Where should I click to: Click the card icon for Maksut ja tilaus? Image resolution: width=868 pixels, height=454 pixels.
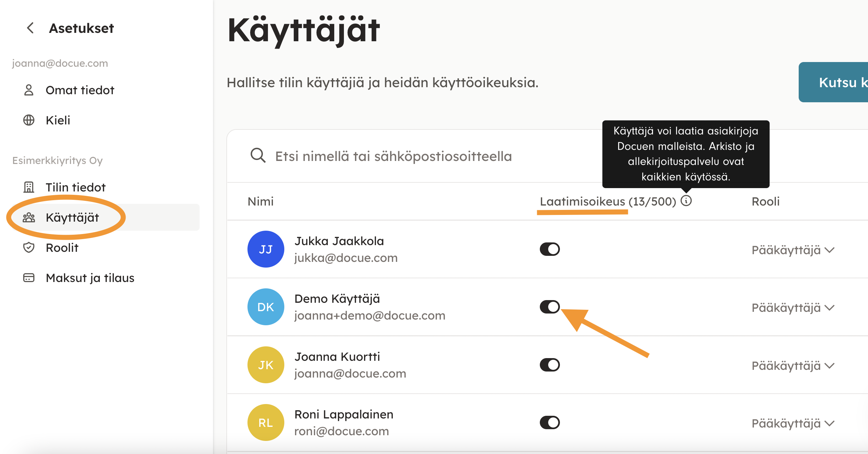point(29,278)
